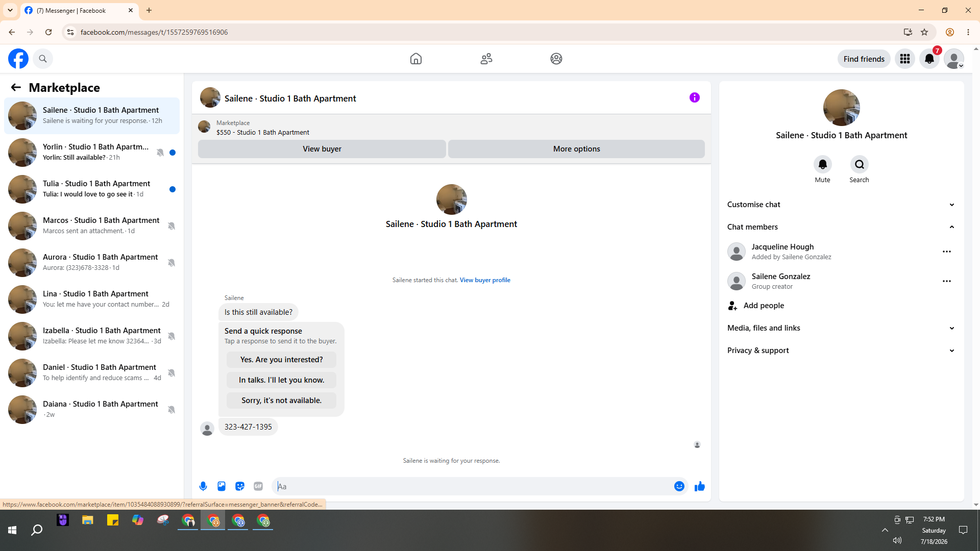Click Find friends button
Image resolution: width=980 pixels, height=551 pixels.
tap(864, 59)
